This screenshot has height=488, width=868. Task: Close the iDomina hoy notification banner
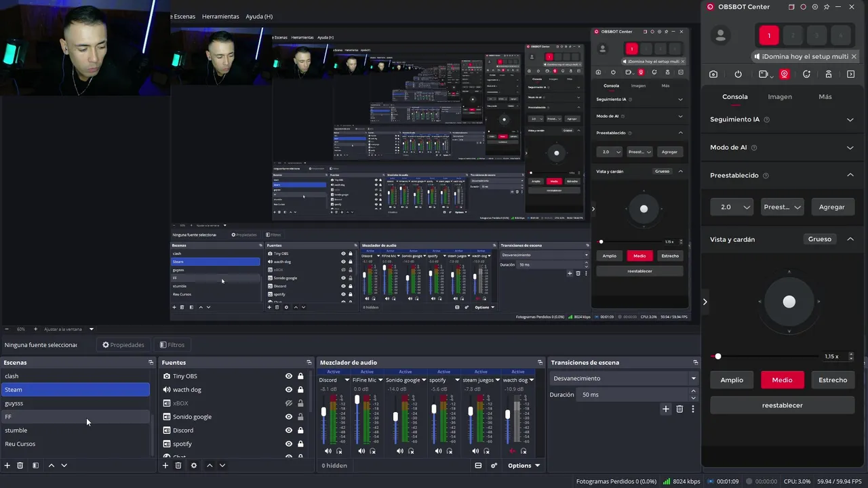(x=854, y=56)
